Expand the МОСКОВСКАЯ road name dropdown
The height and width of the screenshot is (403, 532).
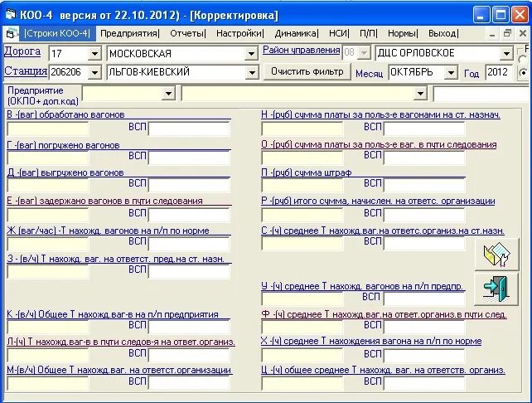(251, 54)
